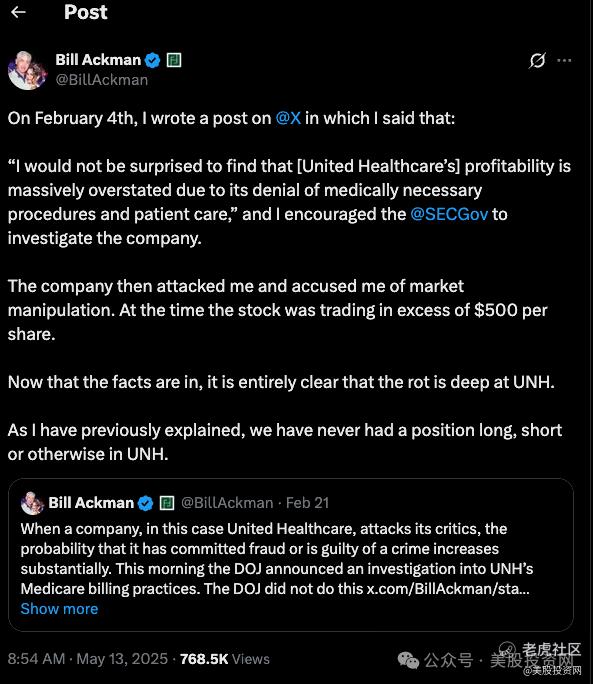593x684 pixels.
Task: Go back using the left arrow
Action: (18, 12)
